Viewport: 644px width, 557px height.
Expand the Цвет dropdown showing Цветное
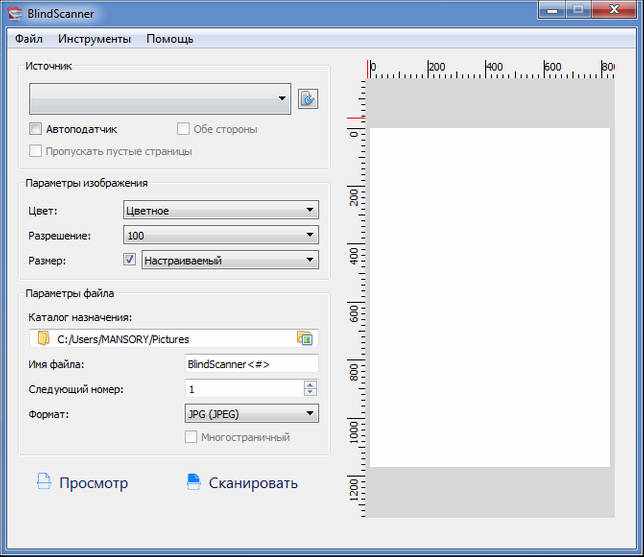point(221,210)
